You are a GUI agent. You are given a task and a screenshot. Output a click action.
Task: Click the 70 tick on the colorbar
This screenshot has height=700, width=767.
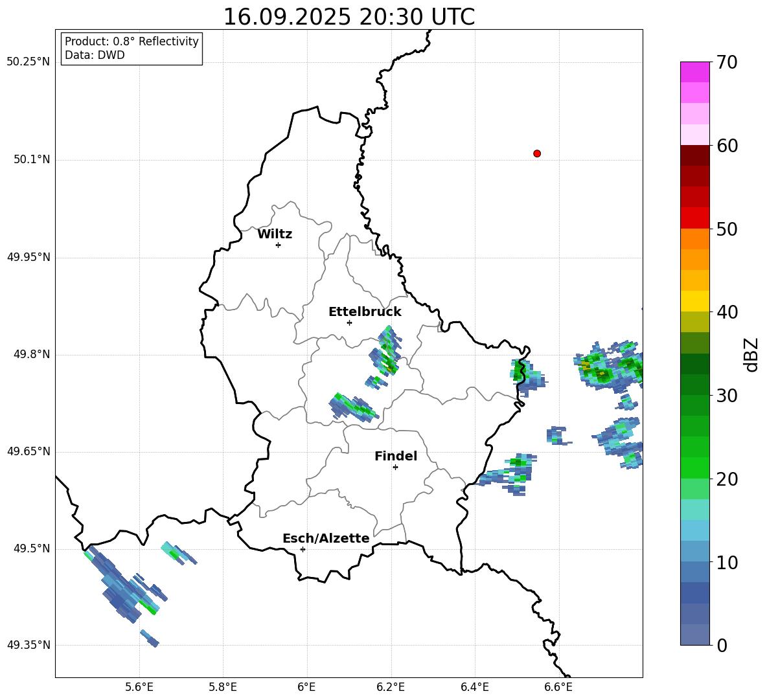point(727,62)
